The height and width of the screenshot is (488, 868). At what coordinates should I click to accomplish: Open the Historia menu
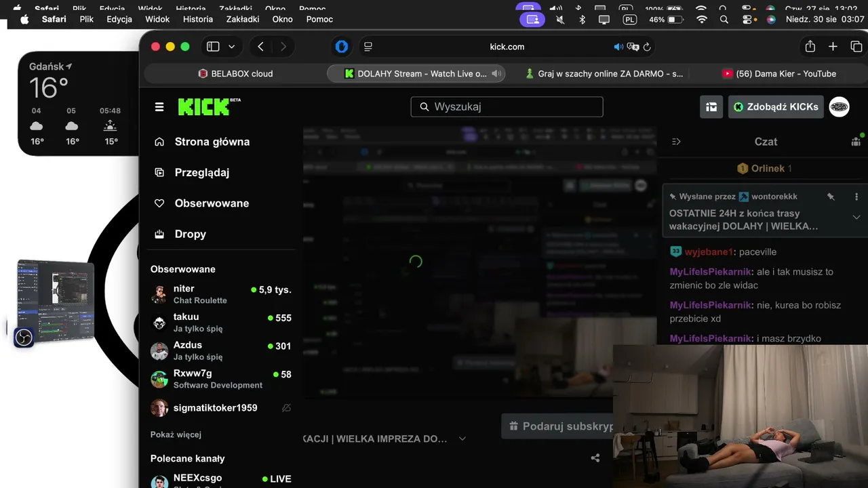tap(198, 20)
